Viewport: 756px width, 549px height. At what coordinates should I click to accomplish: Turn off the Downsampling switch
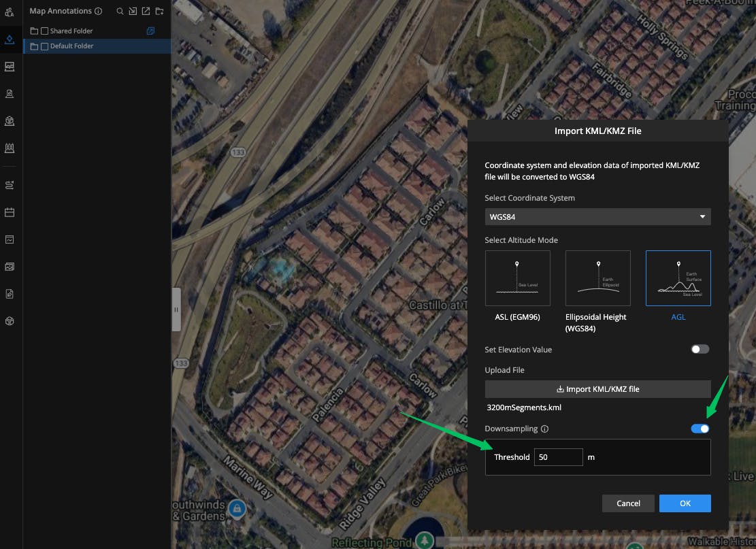[700, 429]
